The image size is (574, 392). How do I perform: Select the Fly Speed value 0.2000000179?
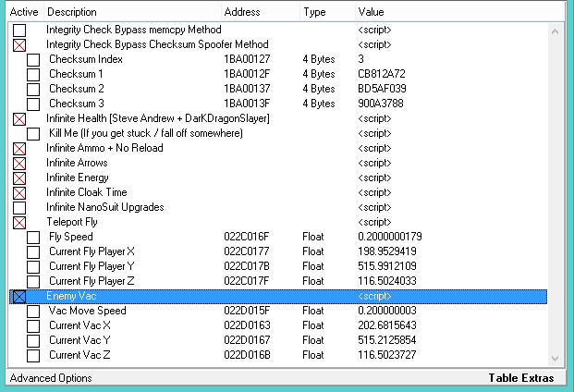pos(390,237)
